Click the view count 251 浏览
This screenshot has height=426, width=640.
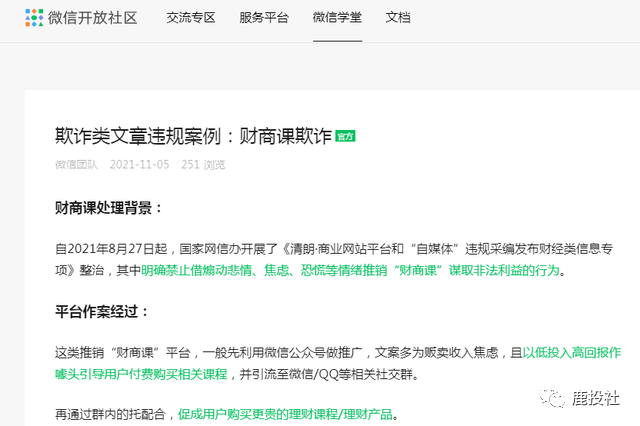pyautogui.click(x=203, y=164)
